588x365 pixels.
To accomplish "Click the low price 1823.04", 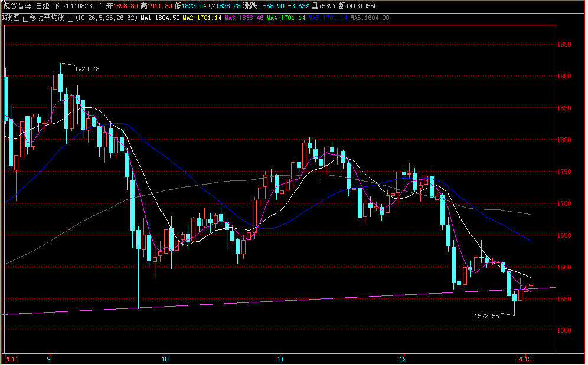I will coord(194,6).
